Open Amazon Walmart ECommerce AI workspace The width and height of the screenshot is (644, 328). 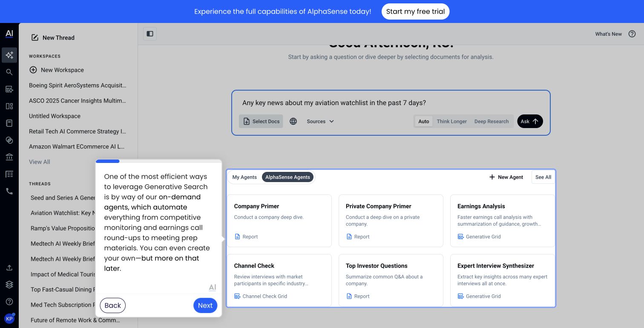pos(78,146)
